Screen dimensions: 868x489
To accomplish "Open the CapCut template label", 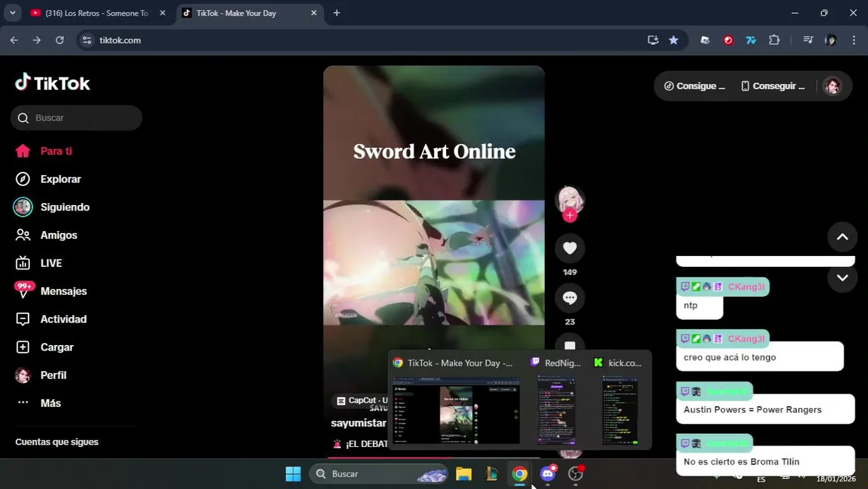I will pos(361,401).
